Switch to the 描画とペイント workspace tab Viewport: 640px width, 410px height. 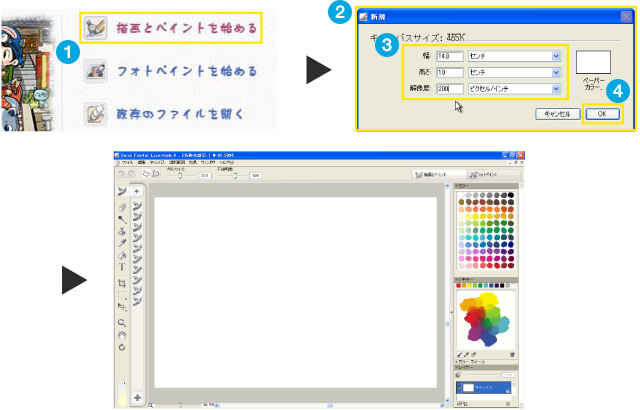(438, 175)
